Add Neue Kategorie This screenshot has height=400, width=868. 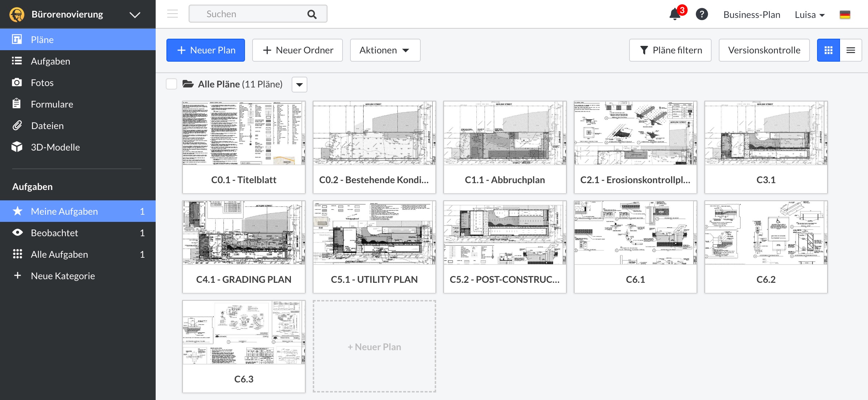pos(78,276)
